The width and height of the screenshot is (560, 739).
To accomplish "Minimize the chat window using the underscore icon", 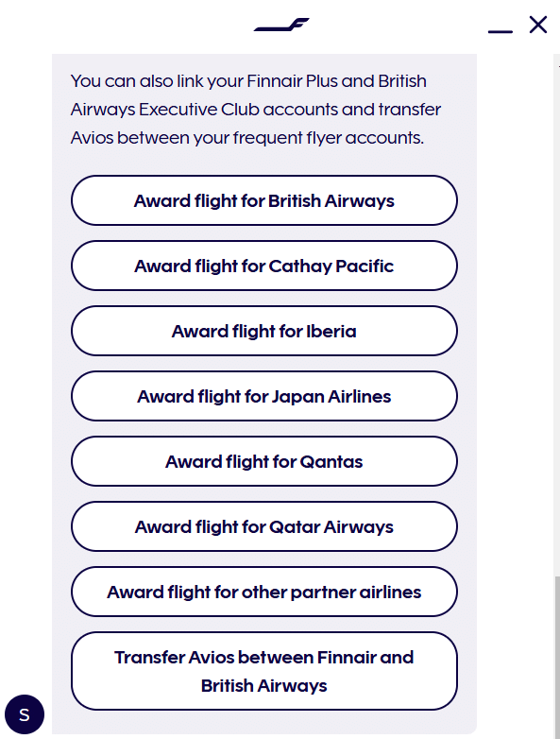I will click(x=501, y=31).
